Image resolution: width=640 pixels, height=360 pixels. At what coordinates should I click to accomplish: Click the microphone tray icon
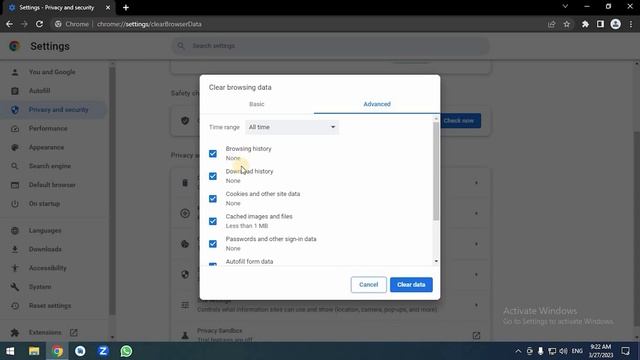540,351
